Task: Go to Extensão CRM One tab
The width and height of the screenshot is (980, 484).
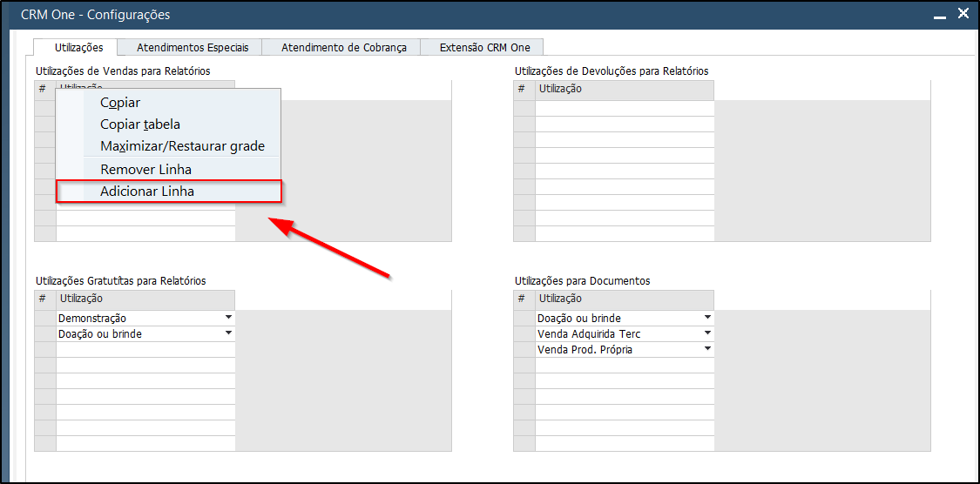Action: pyautogui.click(x=484, y=48)
